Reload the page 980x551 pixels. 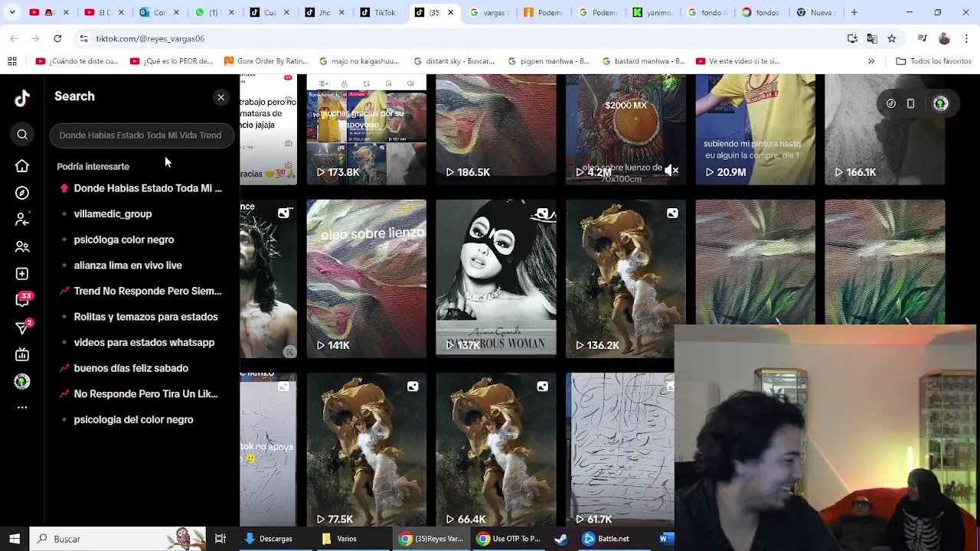(57, 38)
